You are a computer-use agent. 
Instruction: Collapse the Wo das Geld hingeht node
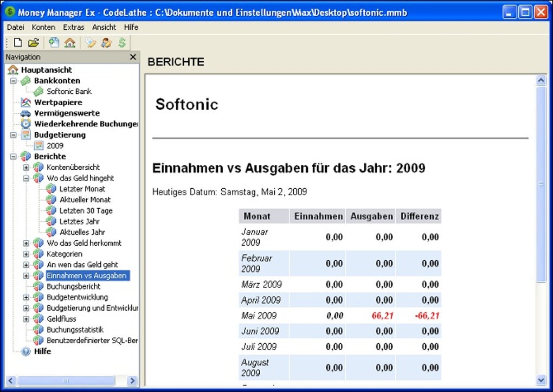click(26, 178)
